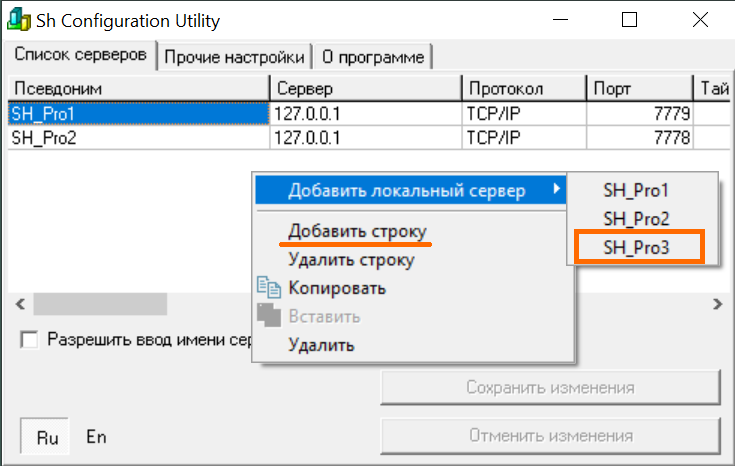735x466 pixels.
Task: Switch interface language to Ru
Action: [x=48, y=437]
